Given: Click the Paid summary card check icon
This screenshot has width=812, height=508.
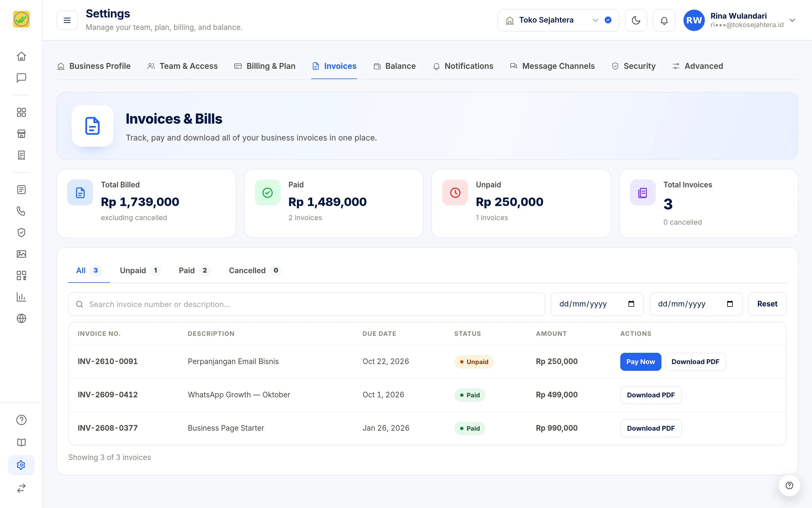Looking at the screenshot, I should [267, 192].
